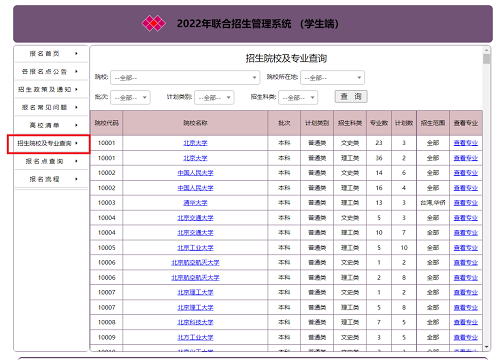Image resolution: width=500 pixels, height=363 pixels.
Task: Expand the 计划类别 dropdown
Action: pos(214,98)
